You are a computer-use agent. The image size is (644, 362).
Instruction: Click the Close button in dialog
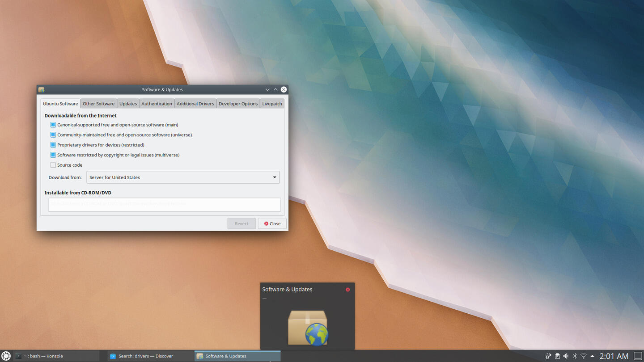point(272,223)
